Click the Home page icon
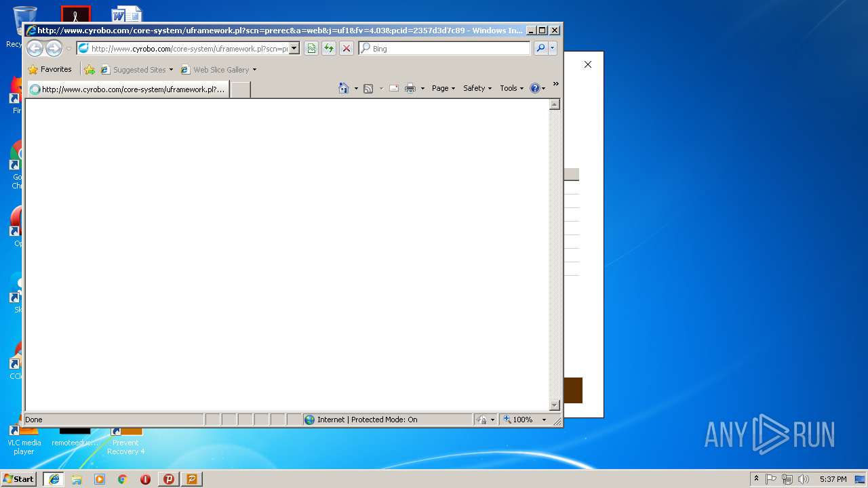 [x=344, y=88]
